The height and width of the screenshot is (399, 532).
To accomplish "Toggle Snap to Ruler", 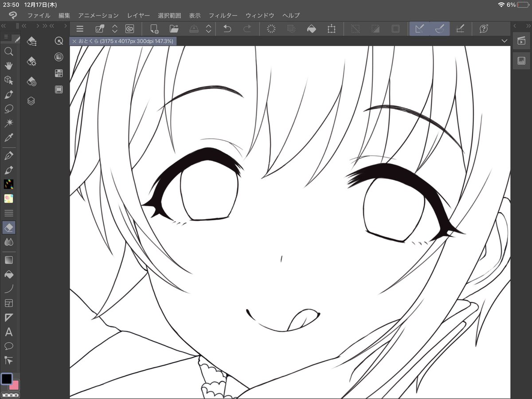I will 419,29.
